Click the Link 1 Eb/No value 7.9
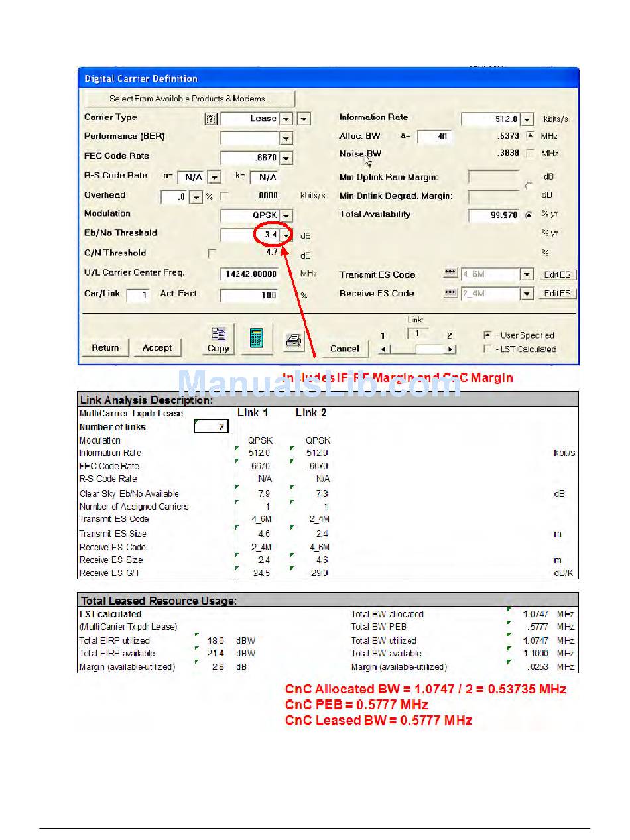630x840 pixels. (263, 493)
